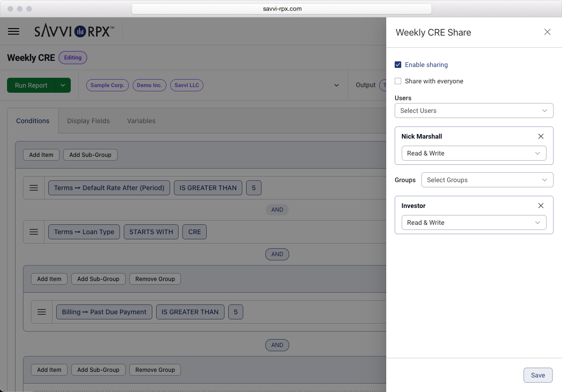Save the sharing settings
562x392 pixels.
pyautogui.click(x=538, y=375)
